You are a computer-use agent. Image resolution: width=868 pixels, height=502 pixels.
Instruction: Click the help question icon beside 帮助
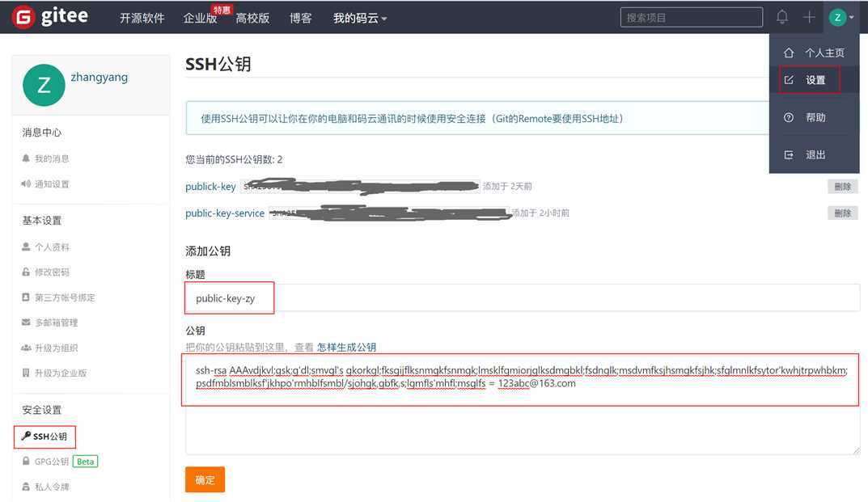pos(788,117)
